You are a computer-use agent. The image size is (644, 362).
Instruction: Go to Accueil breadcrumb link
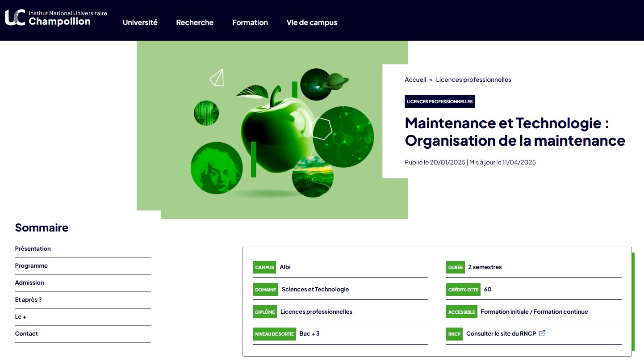tap(415, 80)
